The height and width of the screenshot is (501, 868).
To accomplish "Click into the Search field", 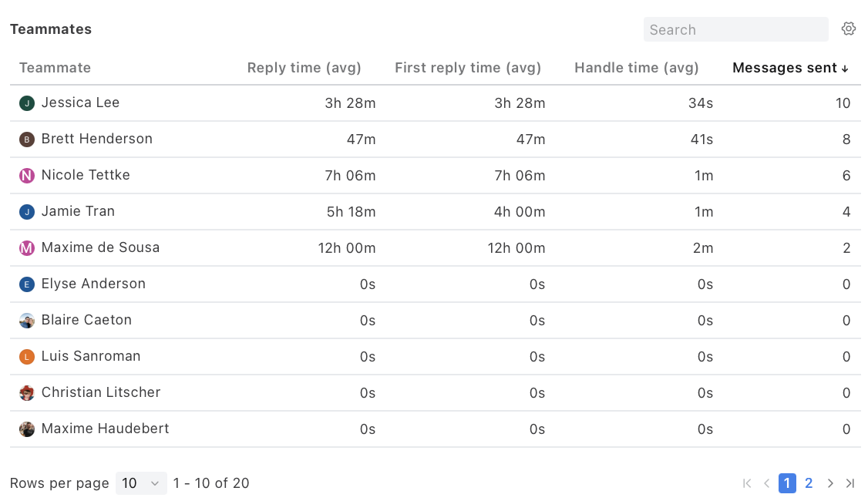I will 735,29.
